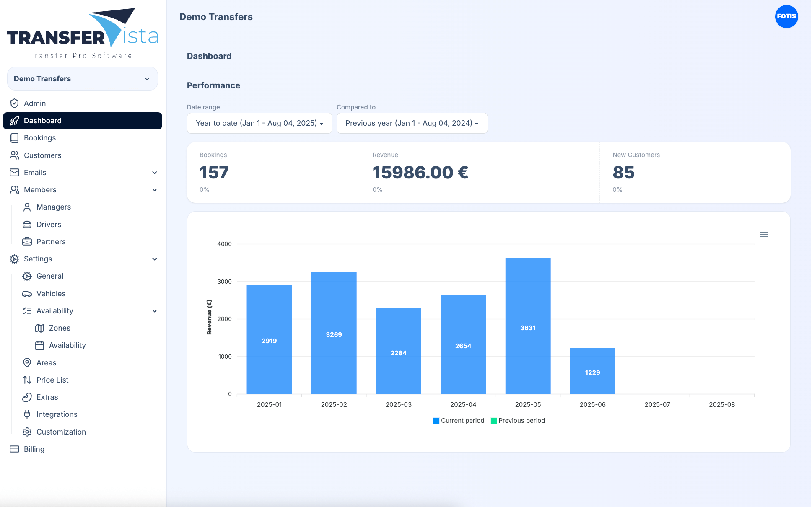
Task: Click the briefcase icon for Partners
Action: point(27,242)
